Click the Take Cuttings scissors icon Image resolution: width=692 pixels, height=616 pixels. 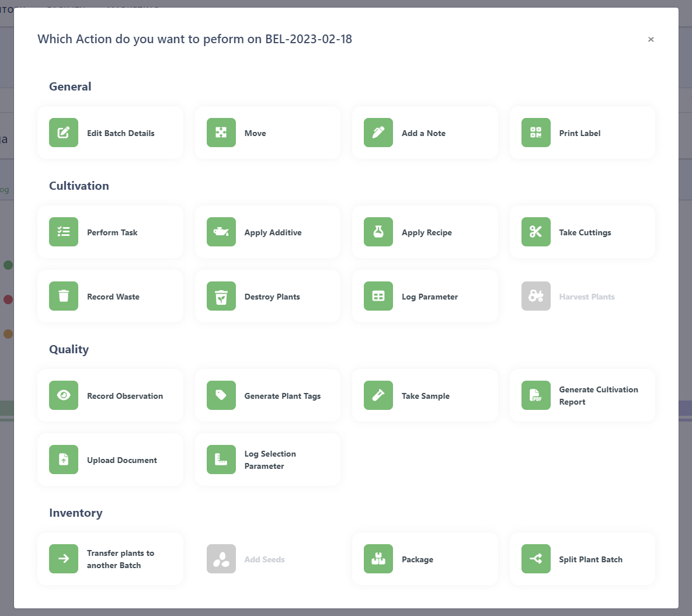tap(535, 232)
